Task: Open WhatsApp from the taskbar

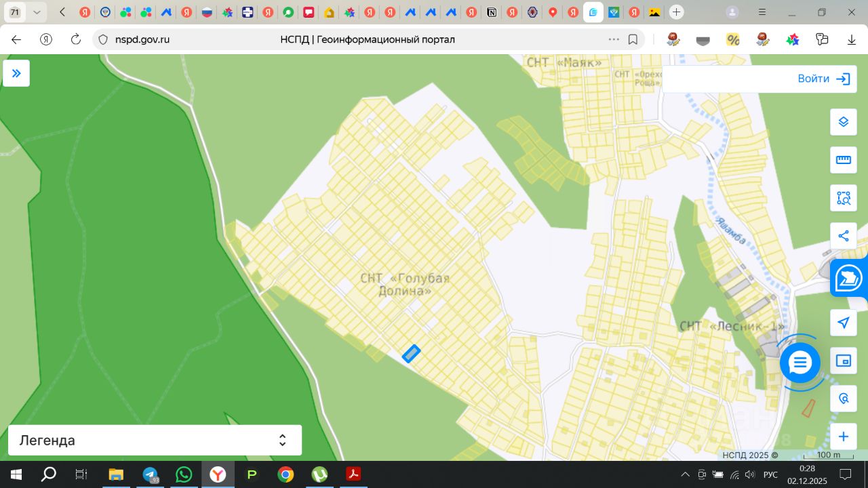Action: point(184,474)
